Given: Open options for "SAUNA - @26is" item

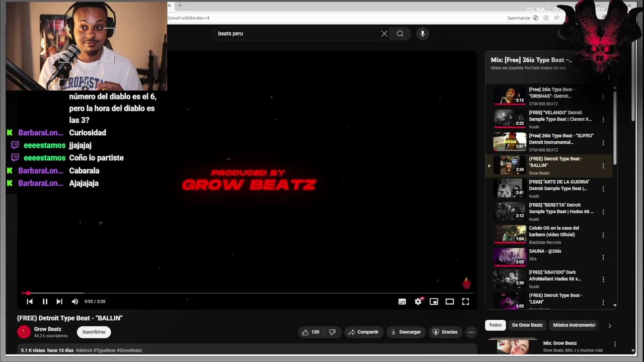Looking at the screenshot, I should pos(603,257).
